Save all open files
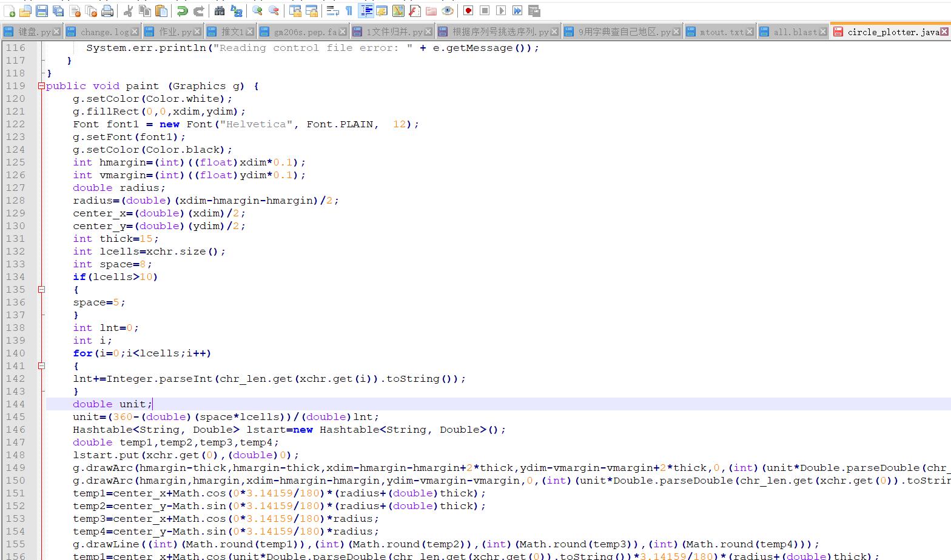Screen dimensions: 951x560 tap(58, 11)
